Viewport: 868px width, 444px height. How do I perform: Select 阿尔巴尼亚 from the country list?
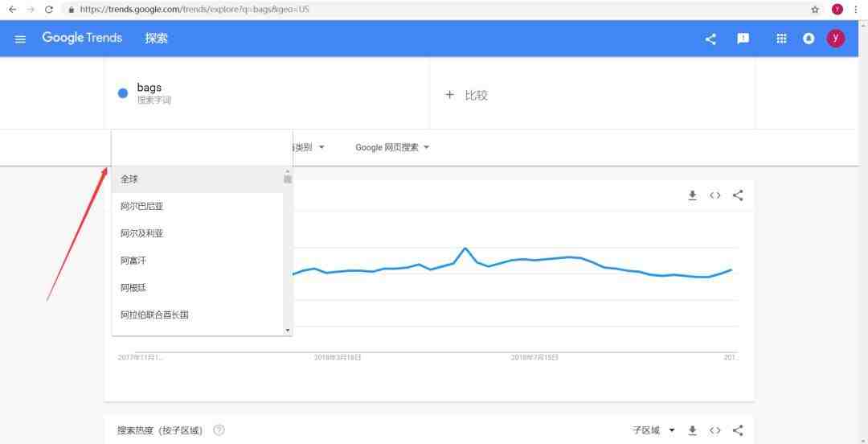pyautogui.click(x=198, y=206)
